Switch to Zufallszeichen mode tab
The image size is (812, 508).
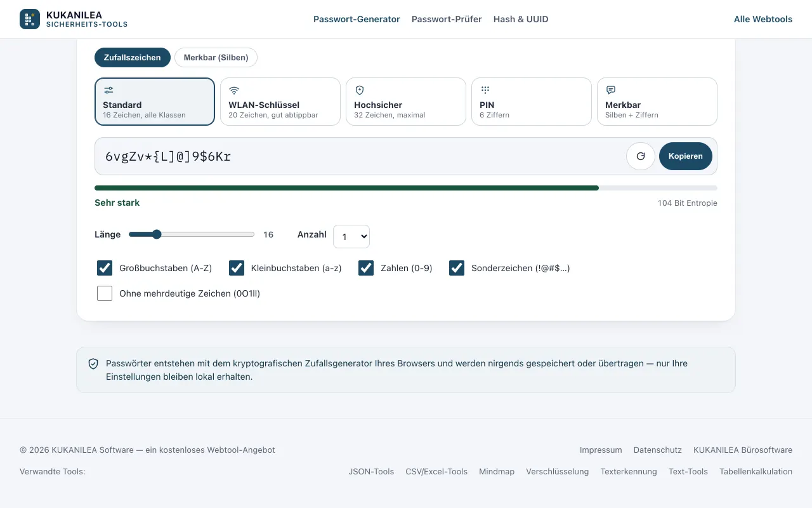coord(133,57)
